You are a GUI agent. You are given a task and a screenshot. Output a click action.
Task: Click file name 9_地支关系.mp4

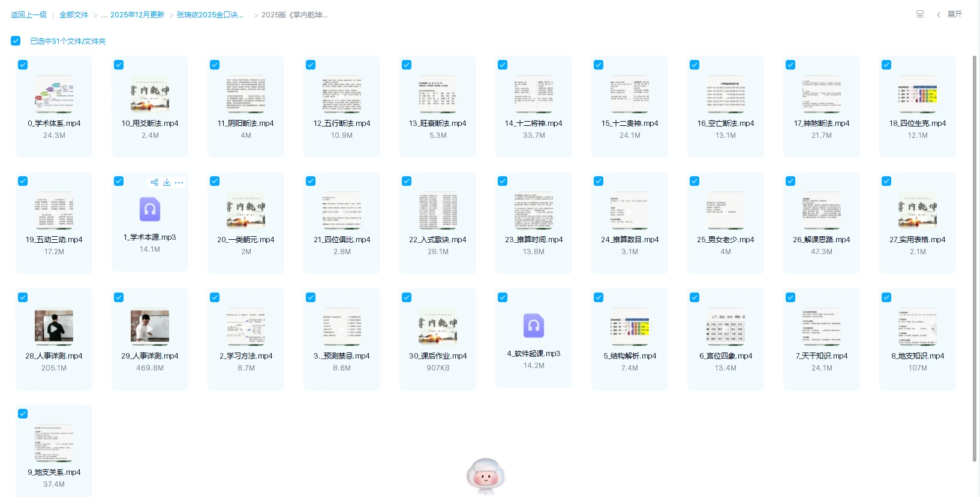click(54, 472)
